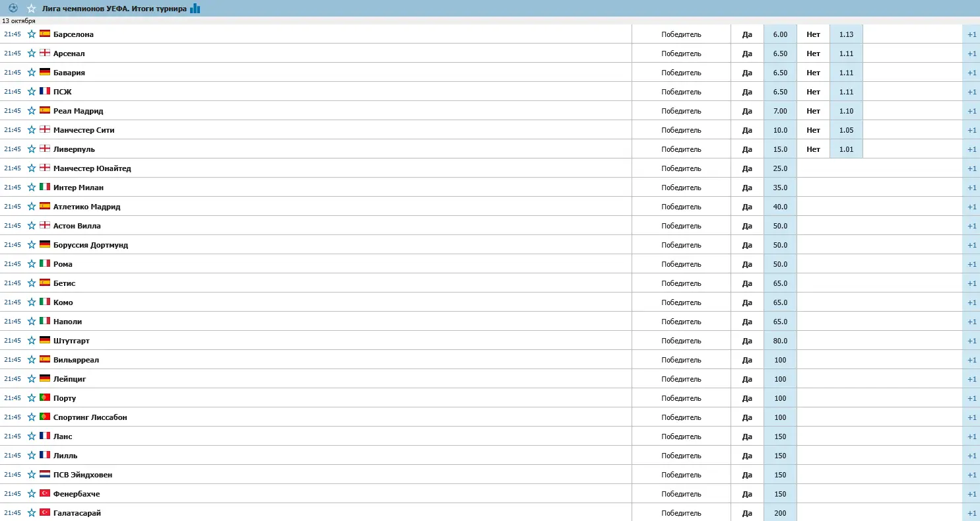Select 1.10 Нет odds for Реал Мадрид
980x521 pixels.
846,111
